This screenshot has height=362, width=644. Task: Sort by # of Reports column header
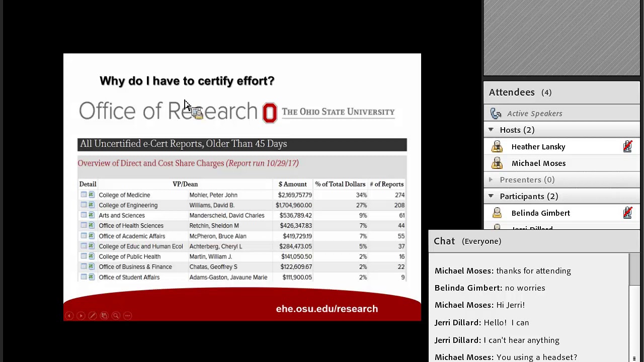[386, 184]
